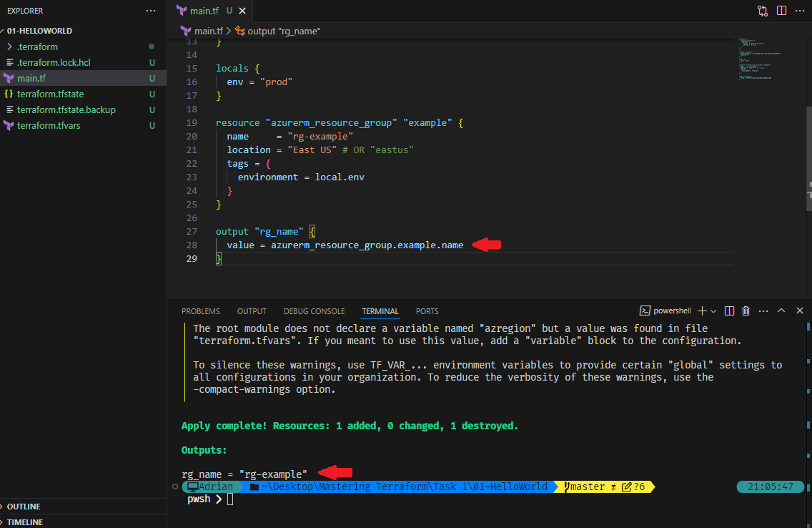Click local.env in the tags block
Image resolution: width=812 pixels, height=528 pixels.
click(340, 177)
